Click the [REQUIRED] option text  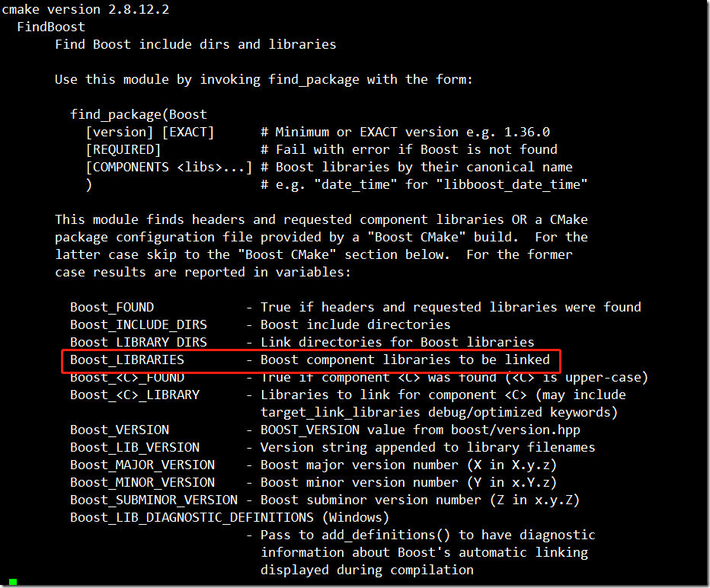point(123,149)
